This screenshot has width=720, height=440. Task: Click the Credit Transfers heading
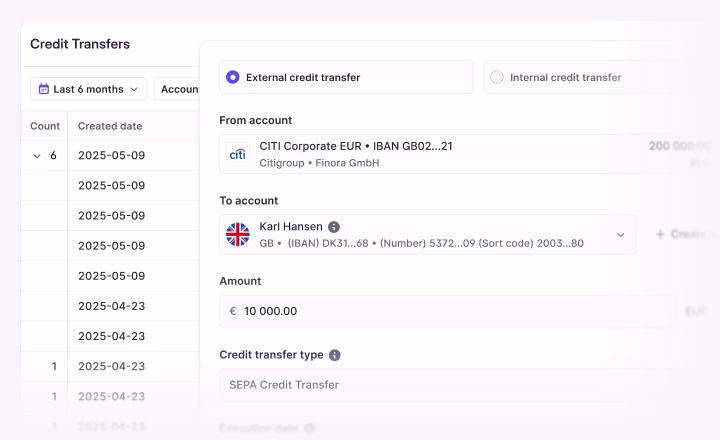[80, 44]
